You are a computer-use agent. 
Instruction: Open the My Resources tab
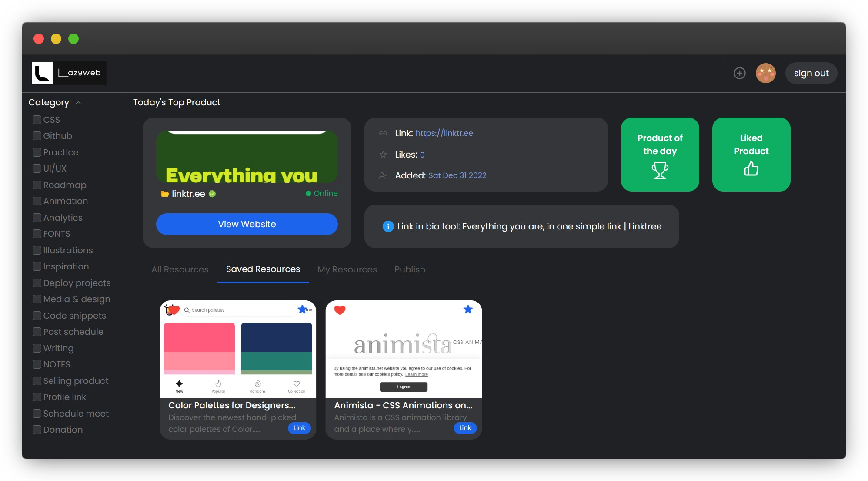point(347,269)
